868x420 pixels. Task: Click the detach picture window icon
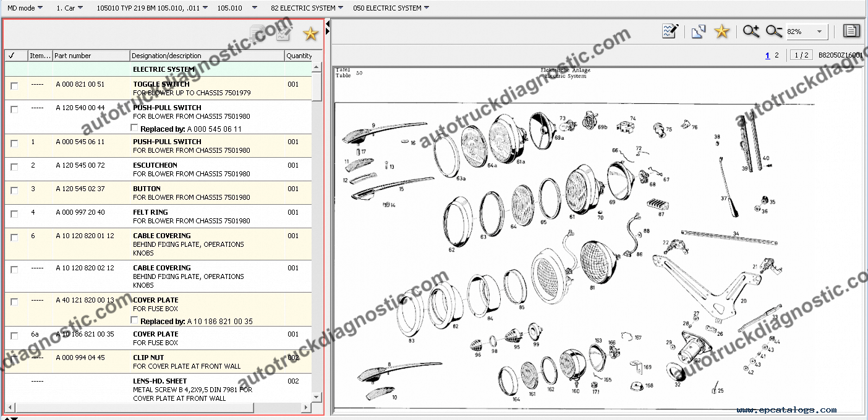[x=699, y=32]
